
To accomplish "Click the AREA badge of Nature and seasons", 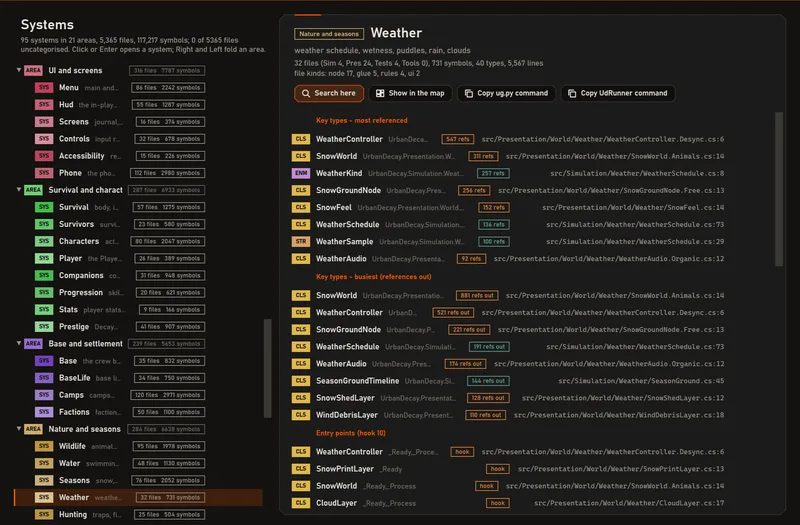I will [33, 429].
